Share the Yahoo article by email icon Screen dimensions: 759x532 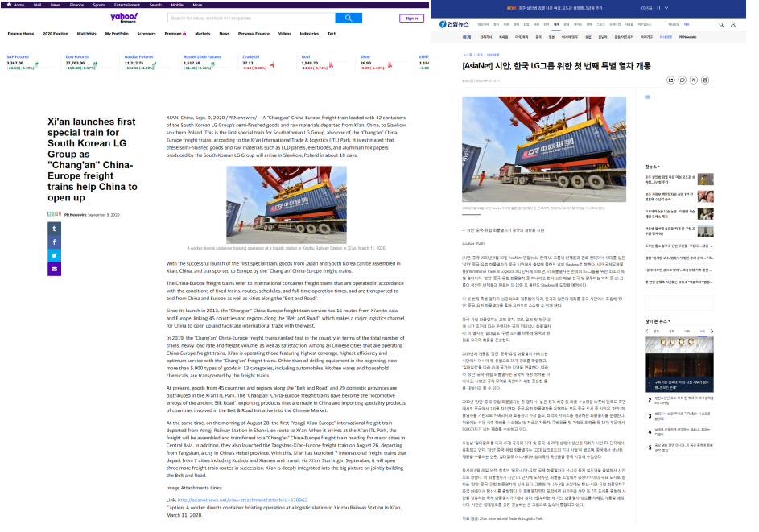point(54,269)
